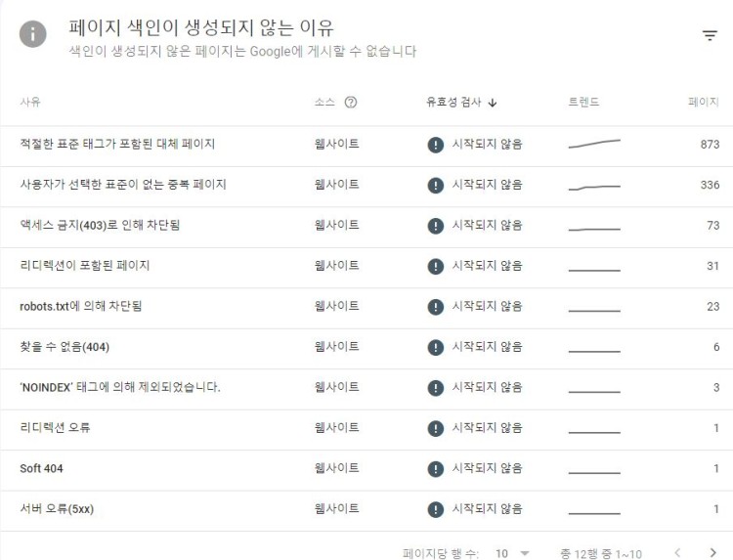Click the 리디렉션 오류 reason
This screenshot has width=733, height=560.
[55, 428]
